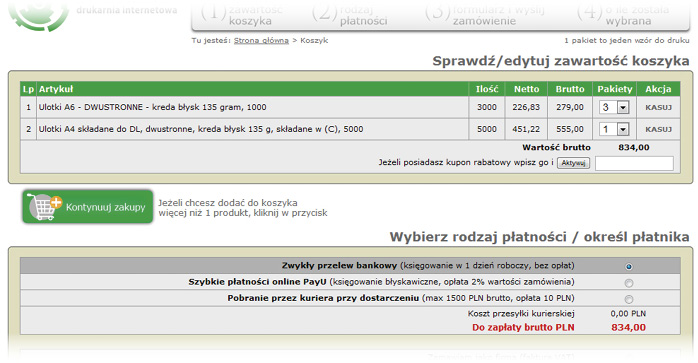Click Ulotki A6 - DWUSTRONNE article name

[152, 107]
